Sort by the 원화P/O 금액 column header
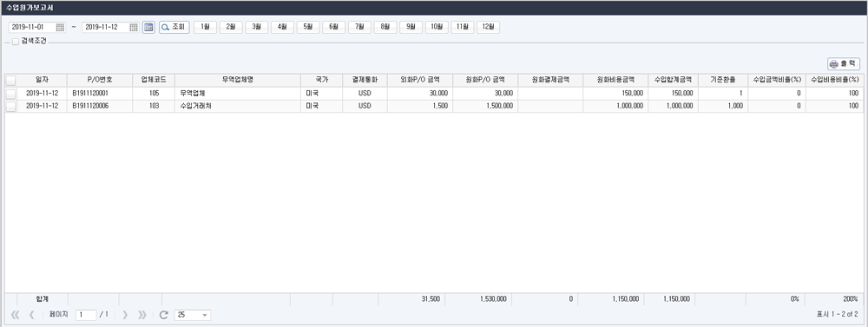Viewport: 868px width, 327px height. [x=485, y=80]
